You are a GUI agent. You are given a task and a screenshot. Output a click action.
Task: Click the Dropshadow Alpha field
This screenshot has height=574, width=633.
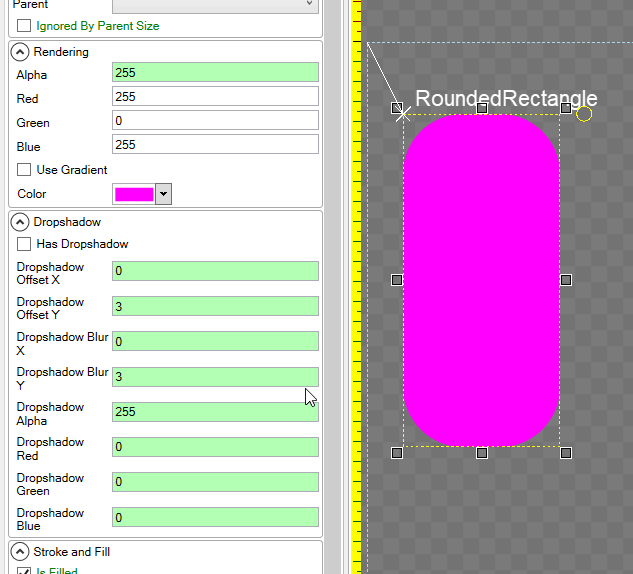216,412
